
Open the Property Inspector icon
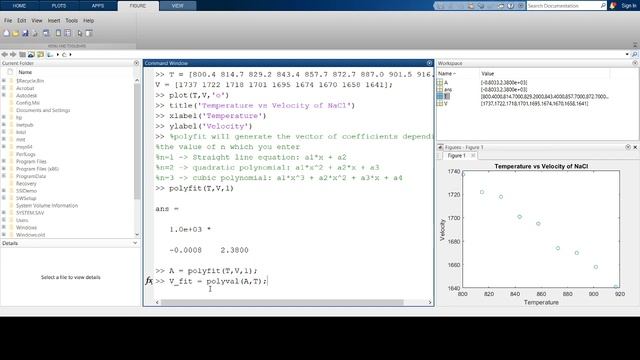point(89,33)
